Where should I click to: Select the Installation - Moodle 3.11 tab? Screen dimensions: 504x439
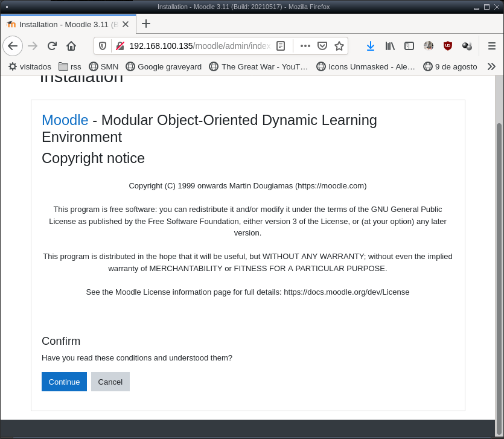click(68, 24)
